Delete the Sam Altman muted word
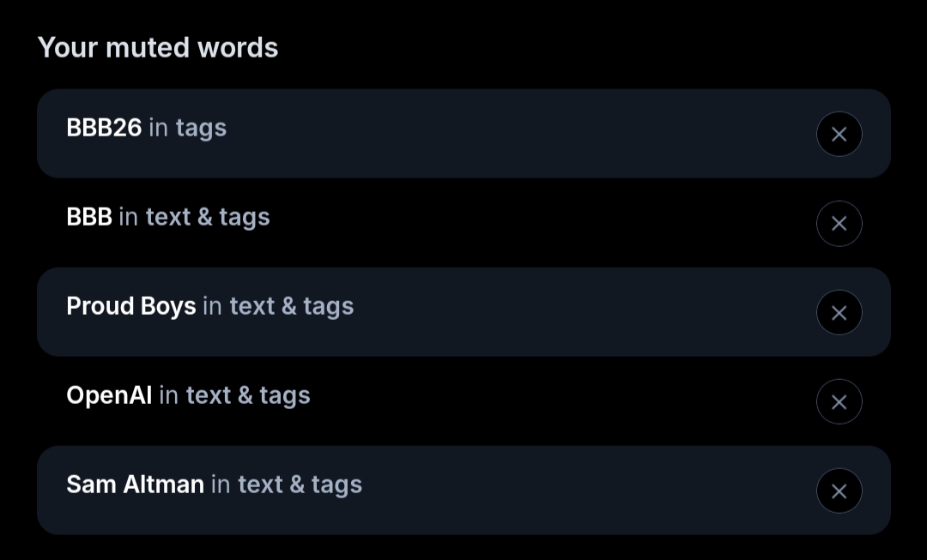Image resolution: width=927 pixels, height=560 pixels. 839,491
